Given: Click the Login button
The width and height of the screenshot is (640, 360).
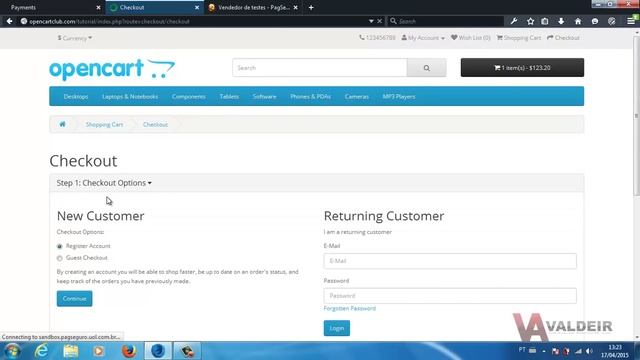Looking at the screenshot, I should pos(337,328).
